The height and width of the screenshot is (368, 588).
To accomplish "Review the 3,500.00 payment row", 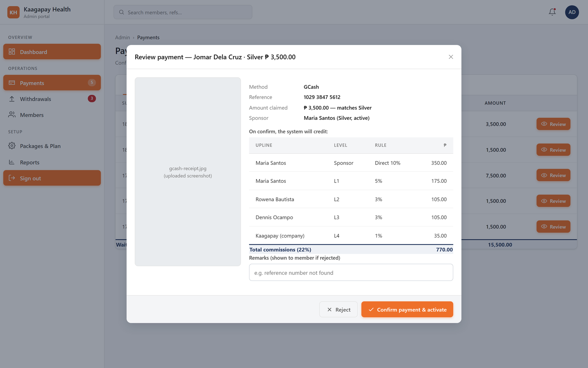I will click(553, 124).
